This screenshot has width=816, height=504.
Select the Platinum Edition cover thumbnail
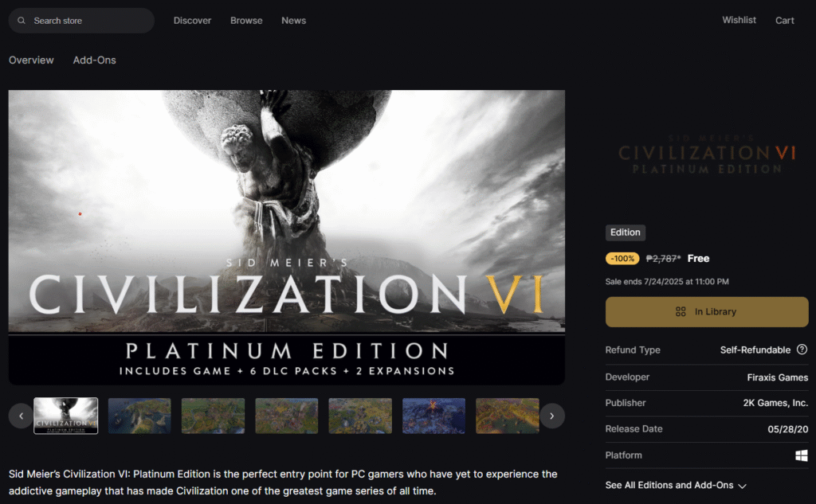(x=65, y=416)
